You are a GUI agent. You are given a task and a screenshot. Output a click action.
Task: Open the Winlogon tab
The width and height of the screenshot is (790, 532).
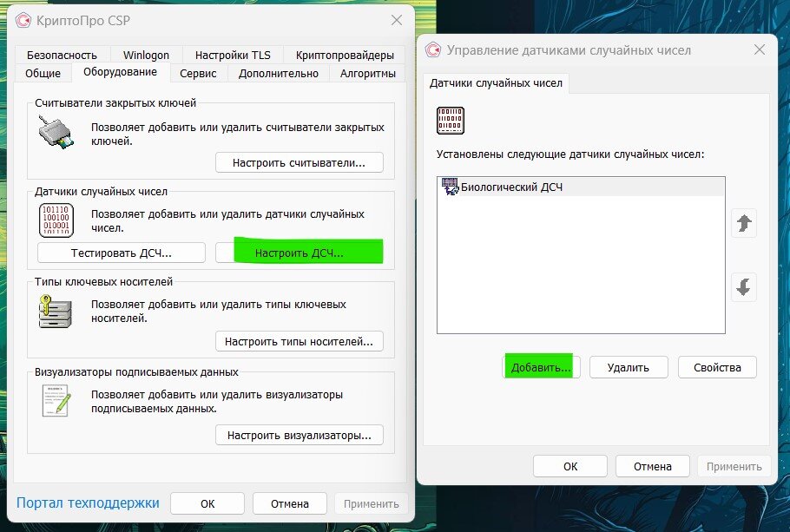pos(146,55)
